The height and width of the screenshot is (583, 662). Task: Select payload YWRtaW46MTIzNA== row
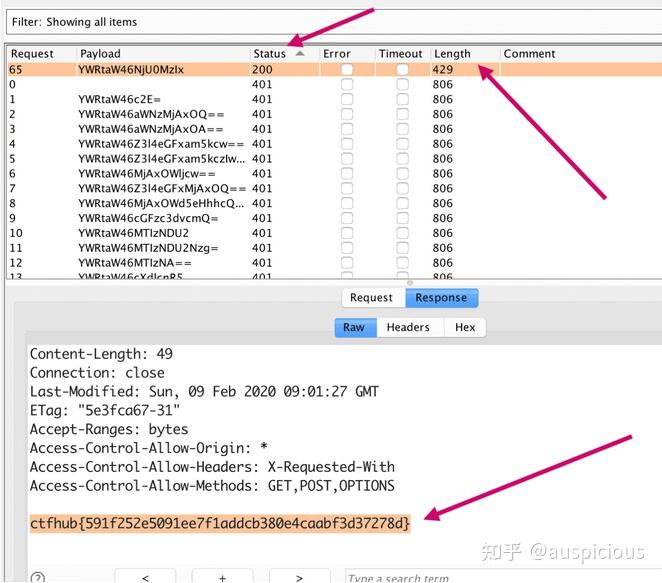(135, 263)
